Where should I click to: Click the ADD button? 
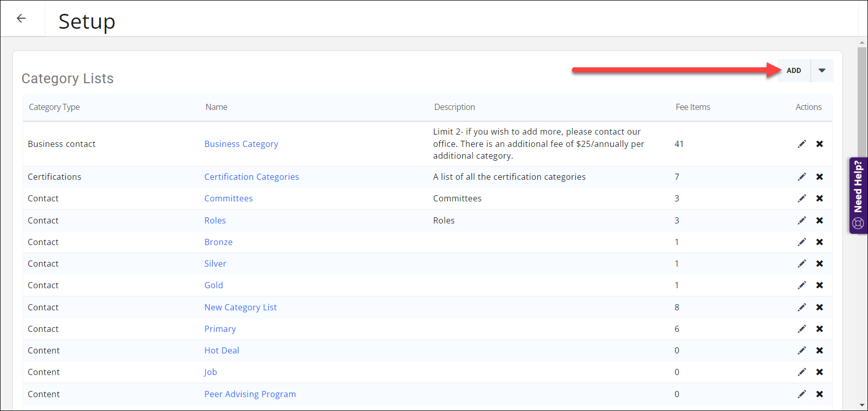pos(793,70)
